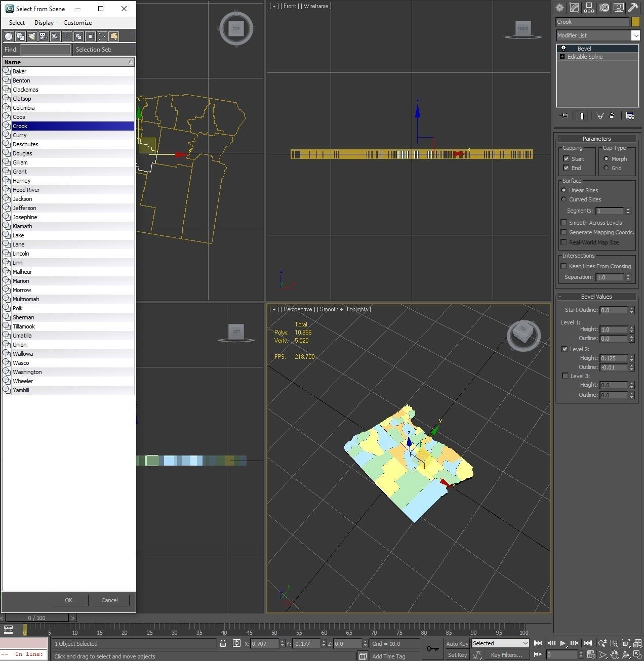Open the Motion command panel tab
Image resolution: width=644 pixels, height=661 pixels.
[603, 8]
